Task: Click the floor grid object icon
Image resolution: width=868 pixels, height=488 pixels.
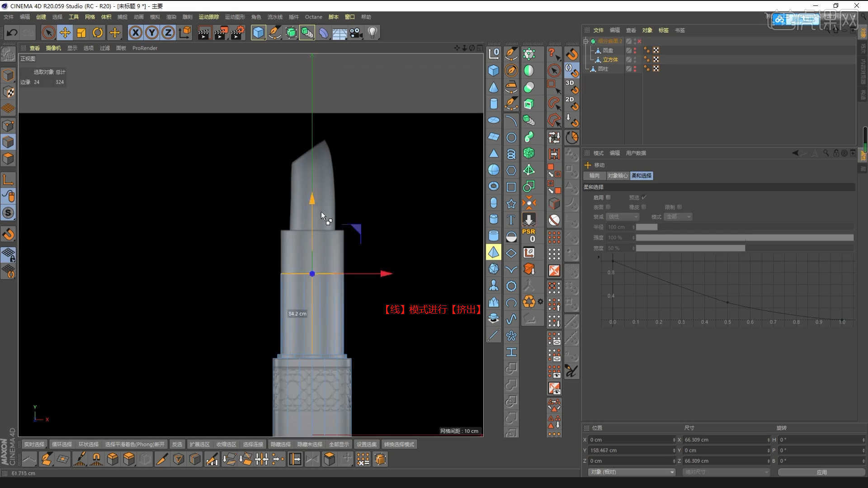Action: (340, 33)
